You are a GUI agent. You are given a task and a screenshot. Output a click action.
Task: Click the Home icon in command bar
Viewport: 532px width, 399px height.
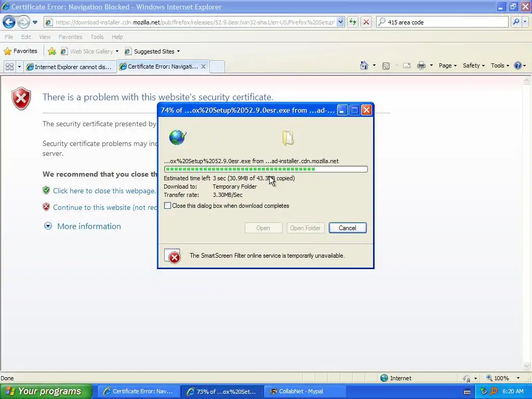tap(364, 65)
